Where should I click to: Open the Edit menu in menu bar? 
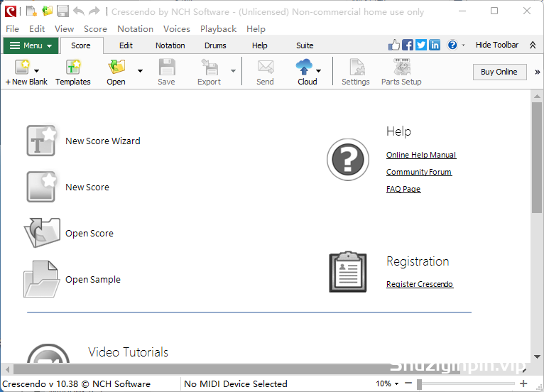pos(37,29)
